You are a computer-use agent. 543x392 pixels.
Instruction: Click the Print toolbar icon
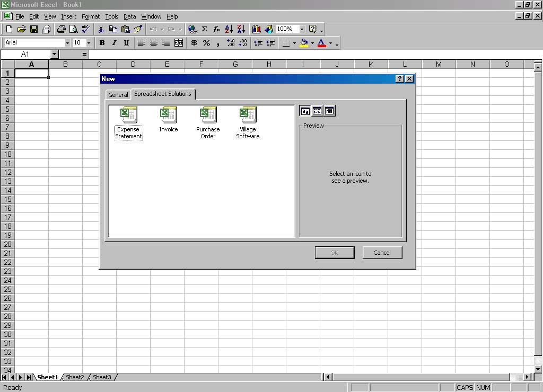(62, 29)
